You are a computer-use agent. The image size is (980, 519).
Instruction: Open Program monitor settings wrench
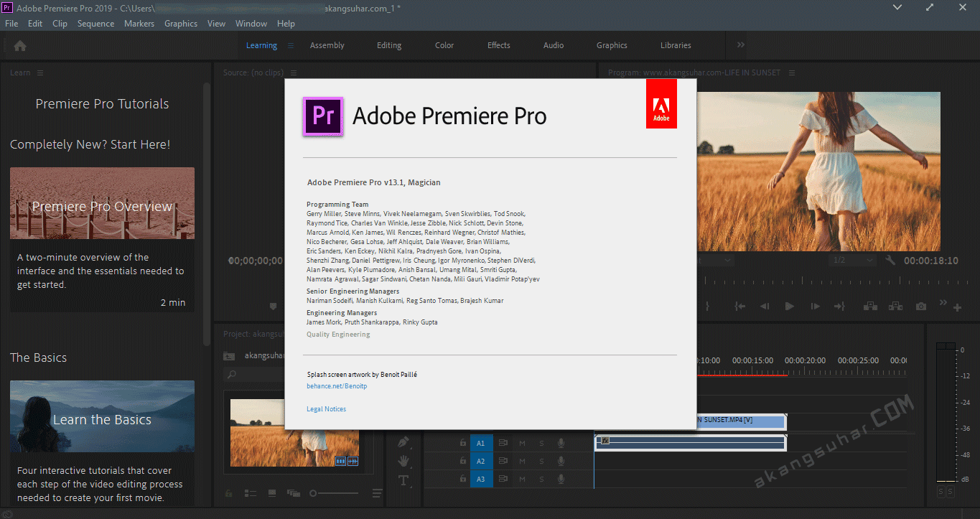[x=891, y=261]
